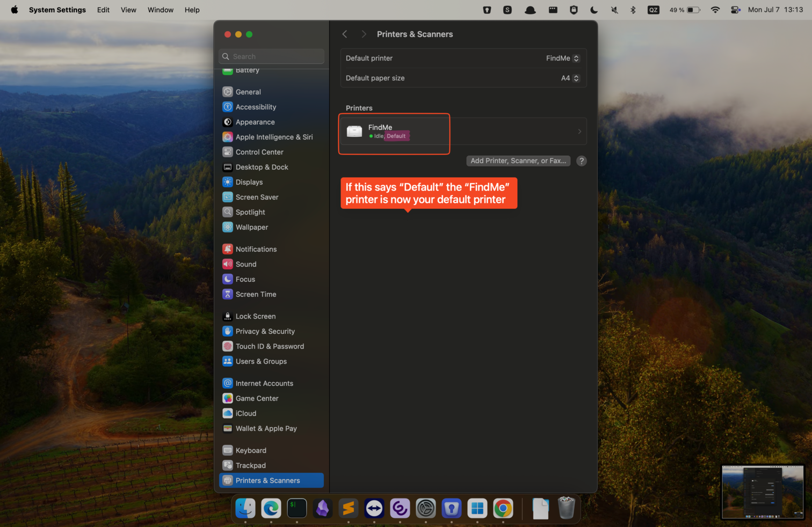Click the battery status indicator
The height and width of the screenshot is (527, 812).
(x=685, y=10)
